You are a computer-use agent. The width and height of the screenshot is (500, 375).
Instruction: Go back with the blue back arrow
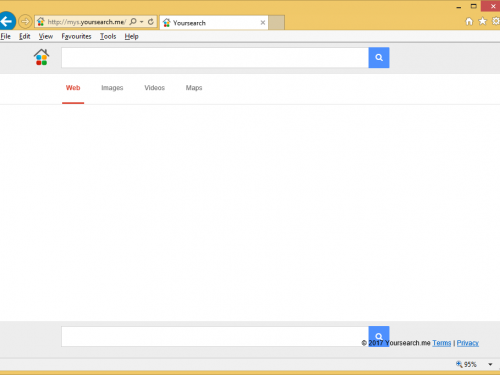tap(7, 22)
